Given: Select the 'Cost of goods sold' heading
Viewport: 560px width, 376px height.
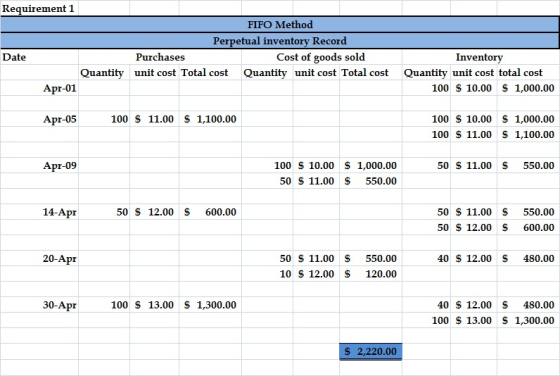Looking at the screenshot, I should click(320, 57).
